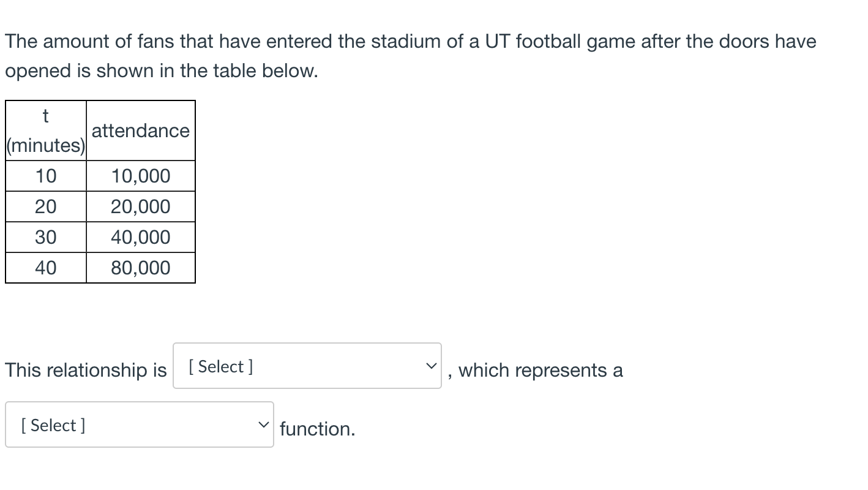
Task: Click the text 'which represents a'
Action: [x=540, y=371]
